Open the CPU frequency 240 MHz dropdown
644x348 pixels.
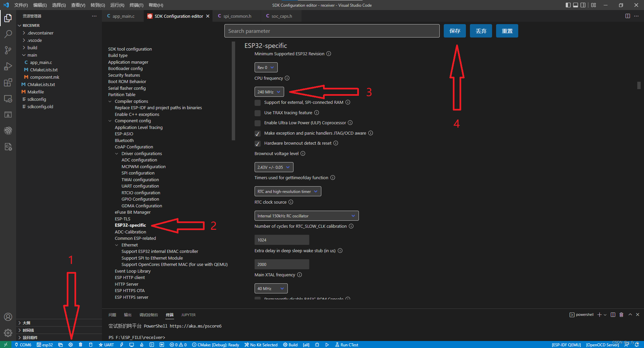(269, 92)
